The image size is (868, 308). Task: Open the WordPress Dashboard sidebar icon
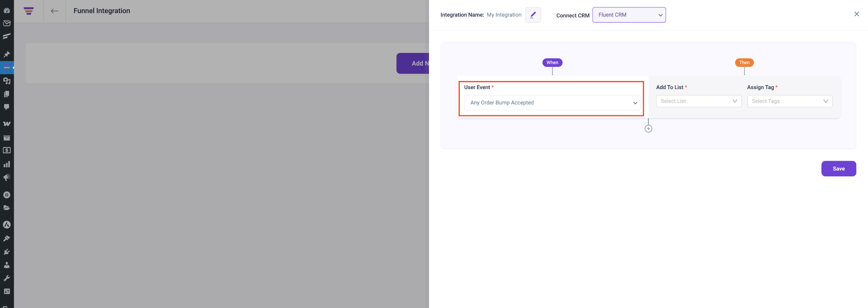click(7, 10)
